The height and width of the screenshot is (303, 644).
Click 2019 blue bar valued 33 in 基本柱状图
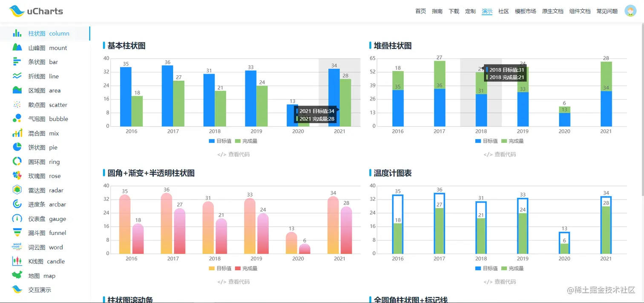point(250,98)
